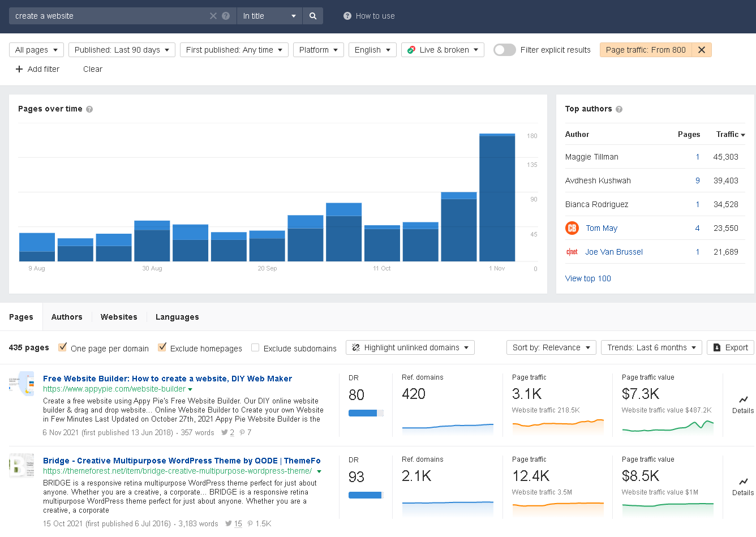Open Sort by: Relevance dropdown
This screenshot has height=537, width=756.
point(551,347)
